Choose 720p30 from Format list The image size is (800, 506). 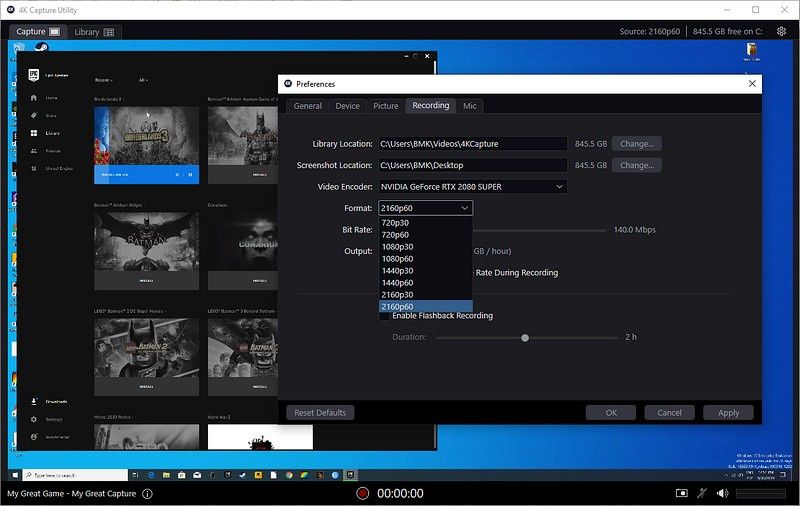pos(426,223)
